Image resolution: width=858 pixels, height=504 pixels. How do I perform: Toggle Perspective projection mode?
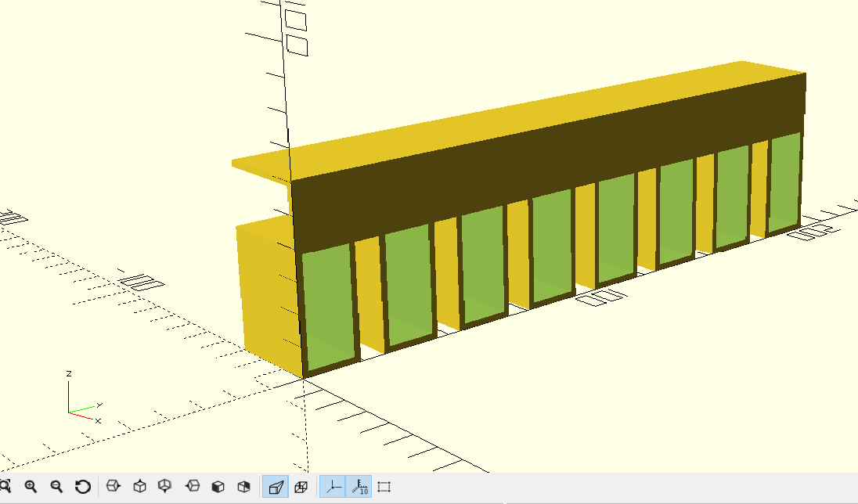point(275,487)
